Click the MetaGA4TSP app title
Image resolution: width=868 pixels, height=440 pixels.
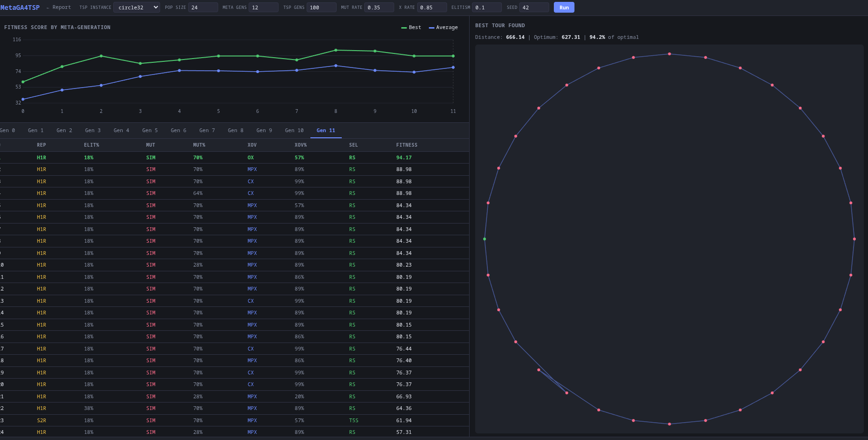[x=20, y=7]
